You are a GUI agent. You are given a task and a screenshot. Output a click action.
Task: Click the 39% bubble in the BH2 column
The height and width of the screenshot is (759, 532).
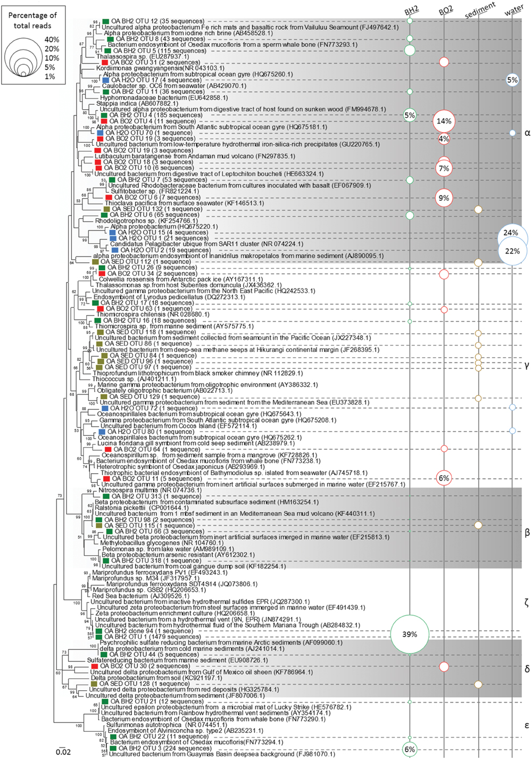[x=410, y=634]
